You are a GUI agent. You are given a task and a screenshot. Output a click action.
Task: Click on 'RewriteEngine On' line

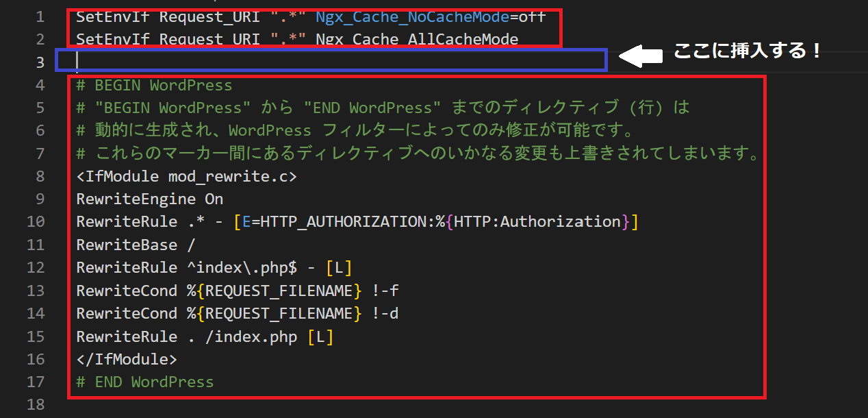[149, 199]
